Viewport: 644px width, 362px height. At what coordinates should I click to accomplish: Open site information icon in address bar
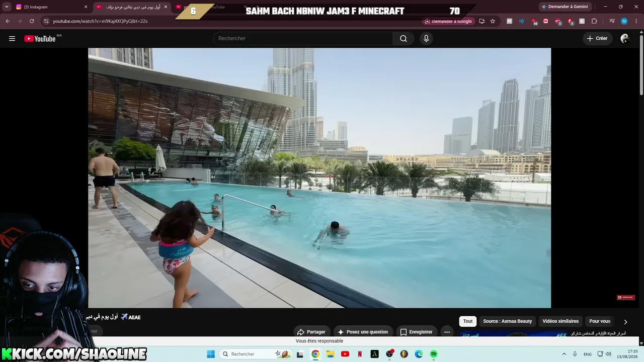(x=46, y=21)
